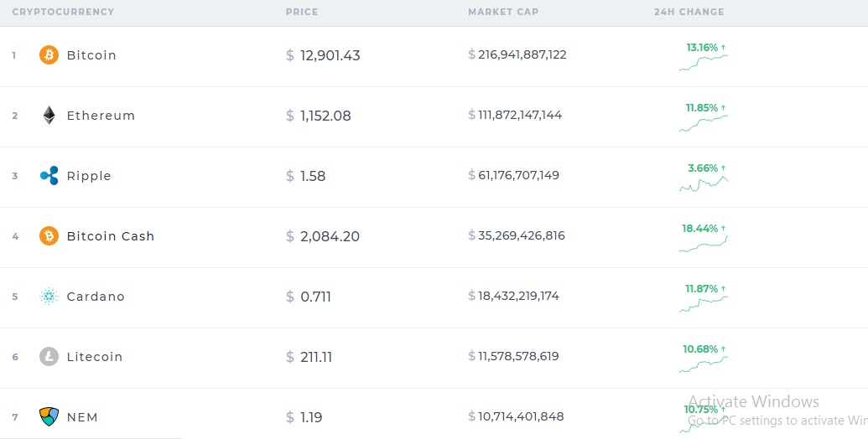Click the Litecoin silver coin icon
This screenshot has width=868, height=439.
(x=49, y=357)
